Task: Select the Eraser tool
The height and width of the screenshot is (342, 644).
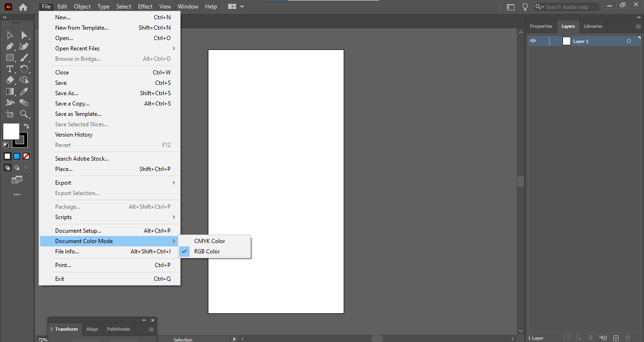Action: [9, 80]
